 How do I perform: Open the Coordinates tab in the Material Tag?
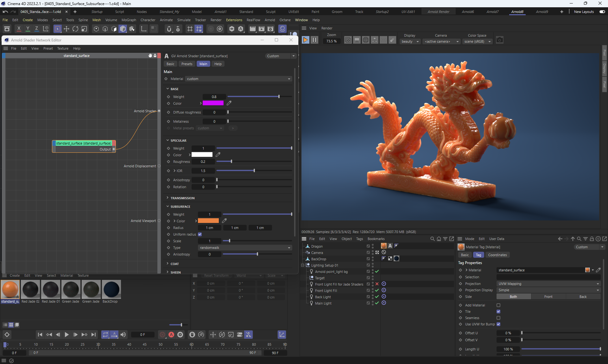point(497,255)
